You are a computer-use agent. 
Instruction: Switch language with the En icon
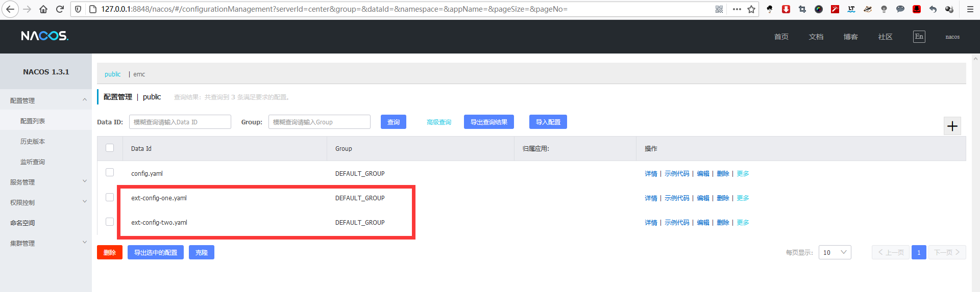(x=919, y=37)
